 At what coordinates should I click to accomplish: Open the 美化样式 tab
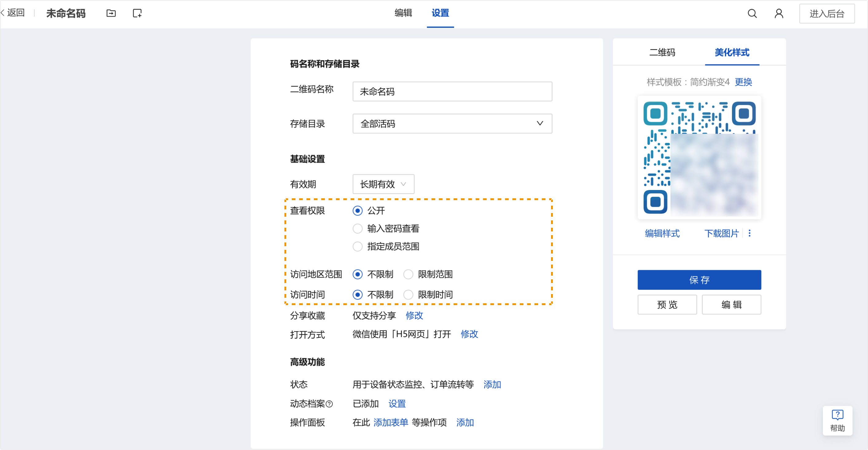coord(732,52)
